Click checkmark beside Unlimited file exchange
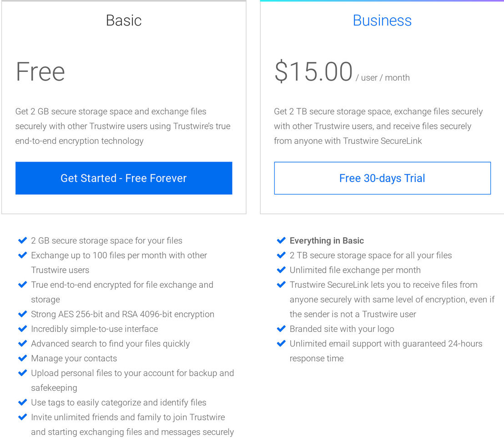The height and width of the screenshot is (443, 504). tap(281, 270)
